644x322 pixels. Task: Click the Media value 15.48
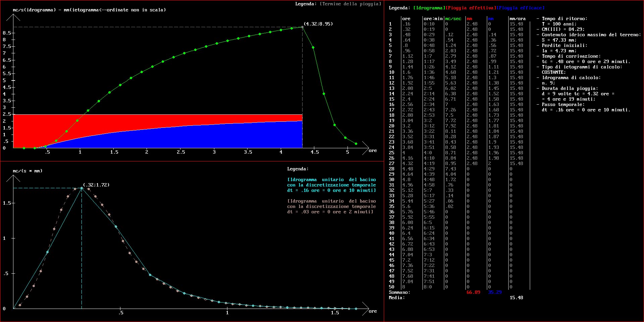click(x=516, y=298)
